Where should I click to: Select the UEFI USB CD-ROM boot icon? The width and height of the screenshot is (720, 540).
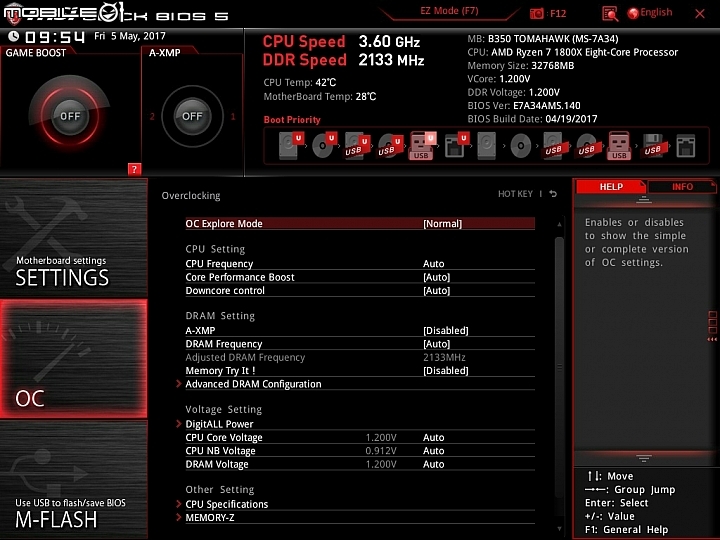(x=390, y=146)
